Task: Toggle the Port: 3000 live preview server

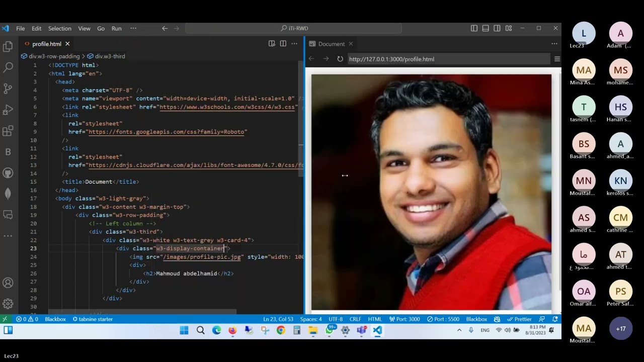Action: (x=405, y=319)
